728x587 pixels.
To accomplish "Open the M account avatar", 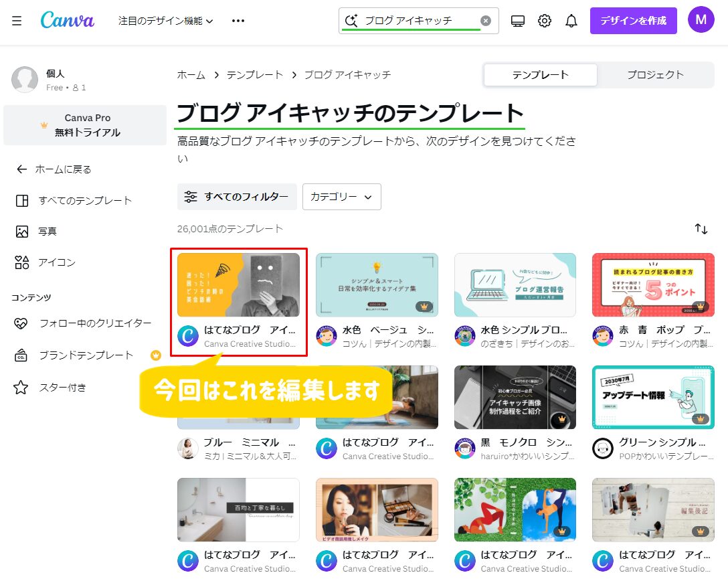I will 701,20.
